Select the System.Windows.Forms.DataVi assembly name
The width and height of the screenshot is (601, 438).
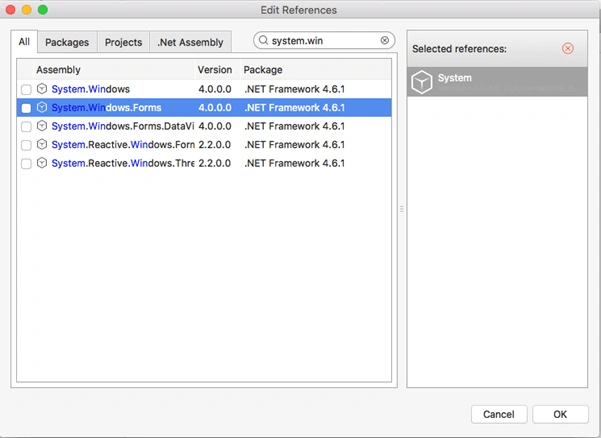(123, 126)
